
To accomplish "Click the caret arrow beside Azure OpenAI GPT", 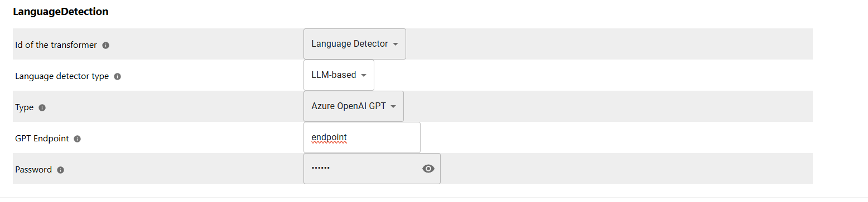I will click(x=393, y=107).
